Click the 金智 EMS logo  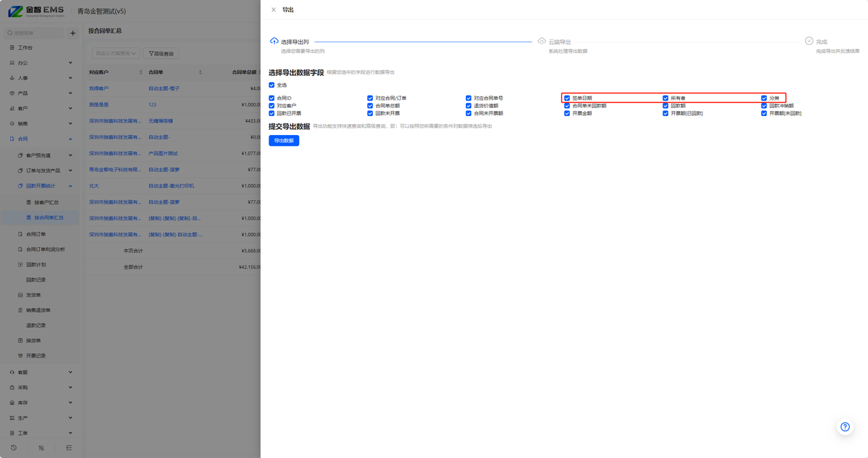click(36, 11)
